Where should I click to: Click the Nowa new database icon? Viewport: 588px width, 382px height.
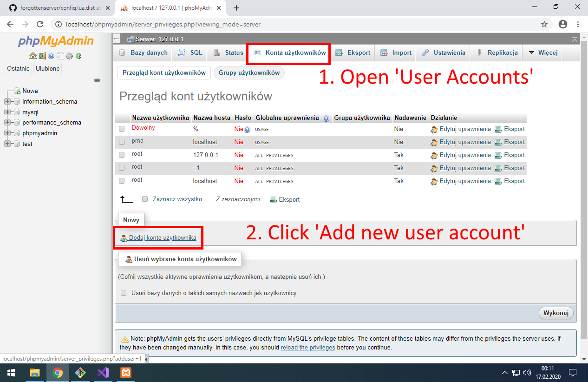click(17, 91)
